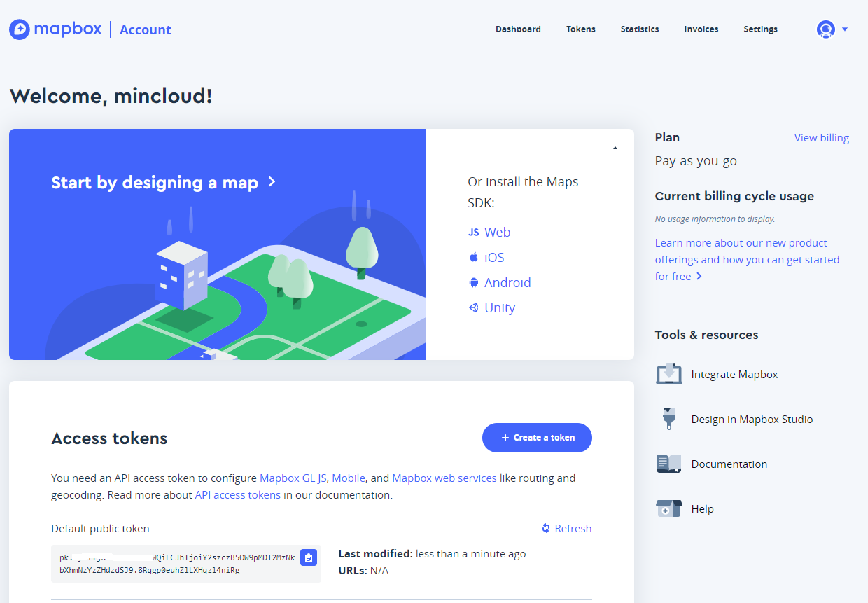Open Mapbox web services link
868x603 pixels.
pos(444,478)
